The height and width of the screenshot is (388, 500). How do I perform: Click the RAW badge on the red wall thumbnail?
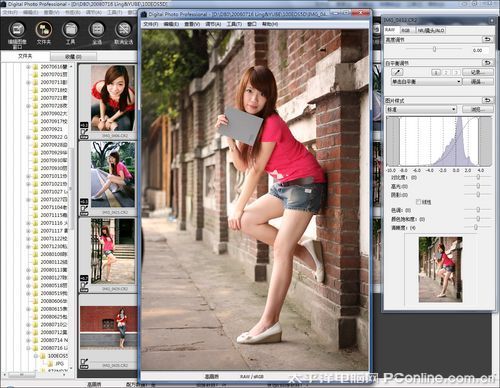(84, 367)
